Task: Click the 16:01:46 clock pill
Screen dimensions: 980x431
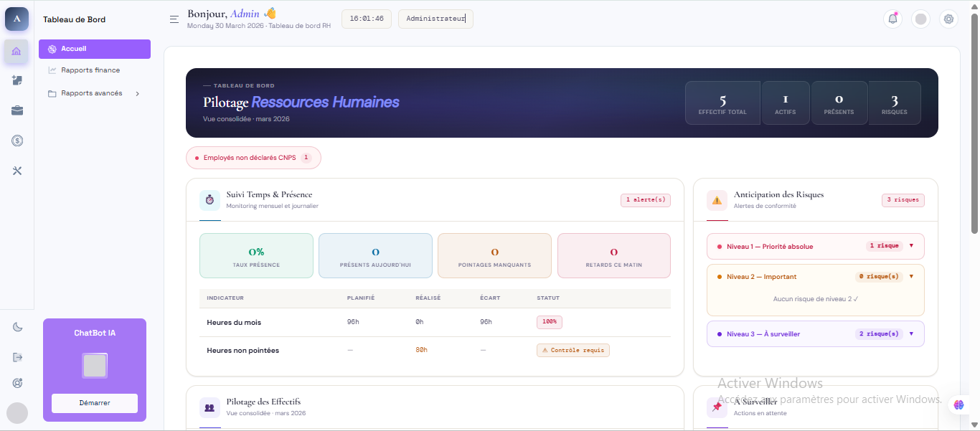Action: 367,19
